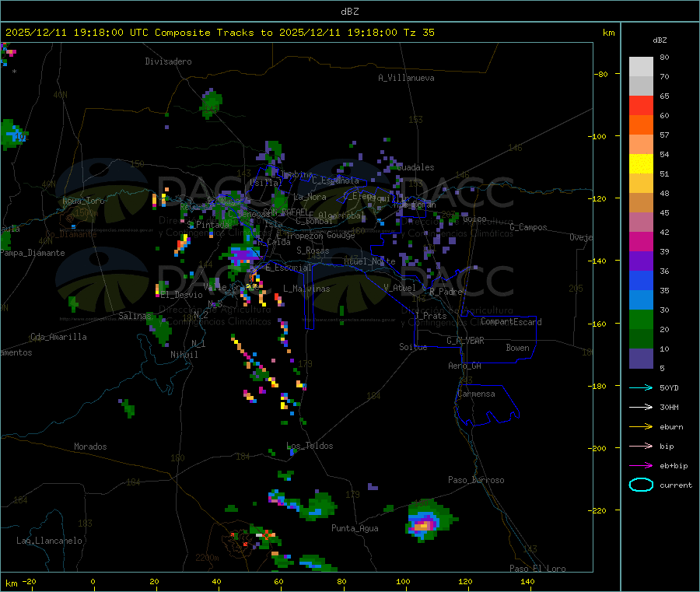Click the 'G_Campos' location label

point(529,227)
